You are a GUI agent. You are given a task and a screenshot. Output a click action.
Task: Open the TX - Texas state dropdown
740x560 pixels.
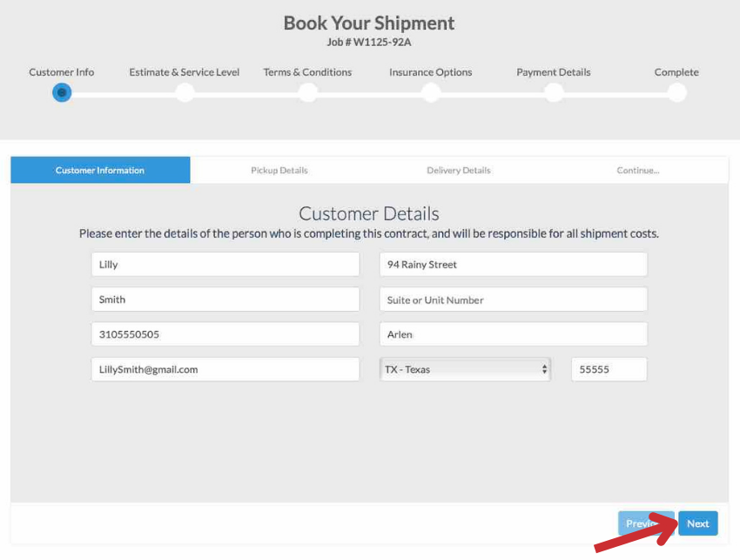(466, 369)
